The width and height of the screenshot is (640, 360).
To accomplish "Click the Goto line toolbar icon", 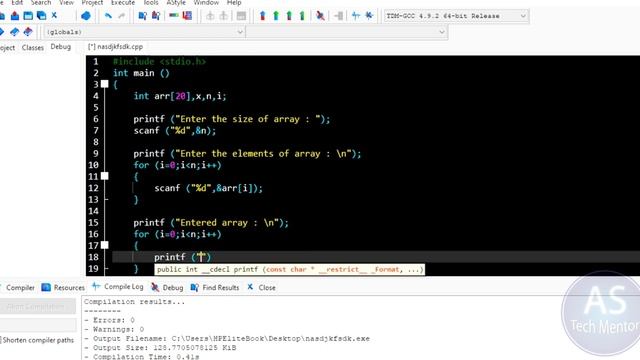I will 187,16.
